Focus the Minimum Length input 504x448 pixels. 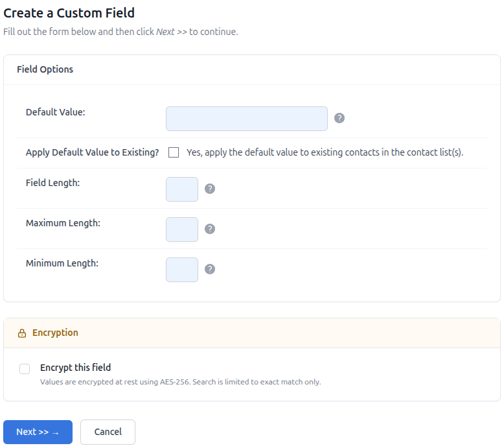182,270
